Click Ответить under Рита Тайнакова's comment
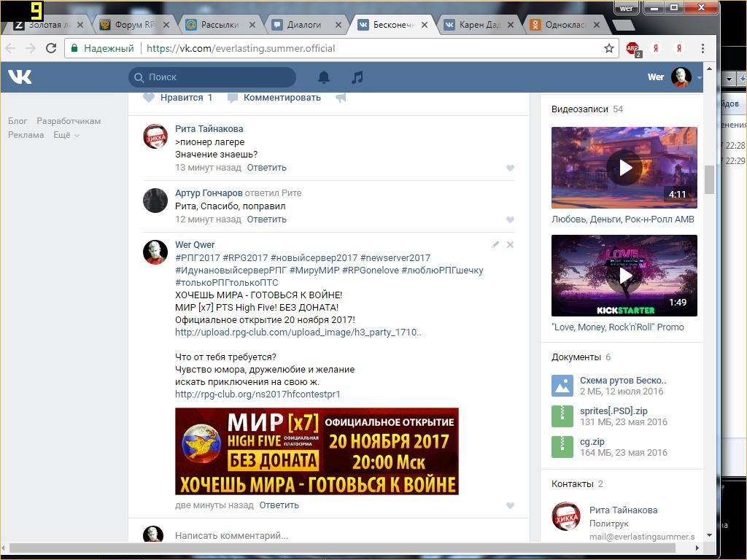747x560 pixels. (x=266, y=168)
